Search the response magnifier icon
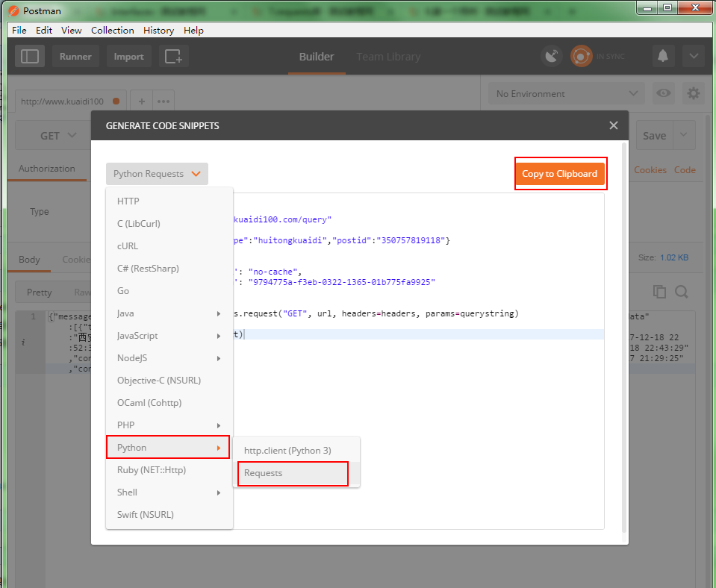 pos(682,292)
